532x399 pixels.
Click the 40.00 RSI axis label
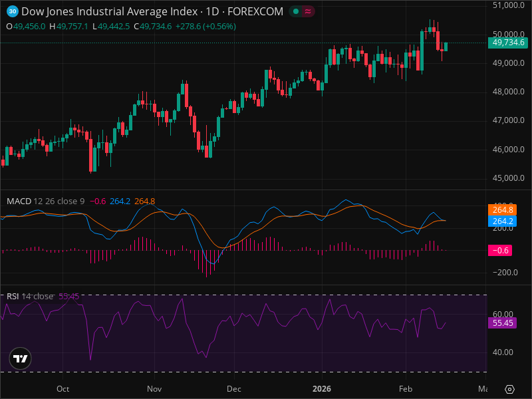pyautogui.click(x=503, y=352)
